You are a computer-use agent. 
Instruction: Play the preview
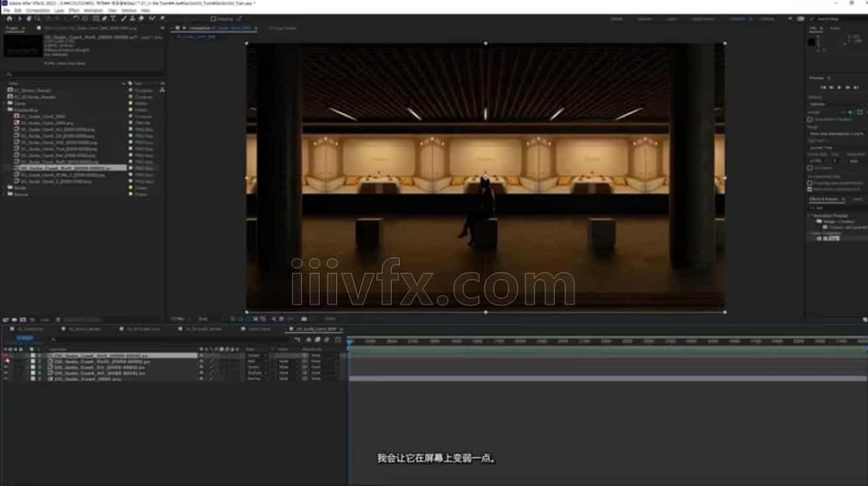(x=839, y=87)
